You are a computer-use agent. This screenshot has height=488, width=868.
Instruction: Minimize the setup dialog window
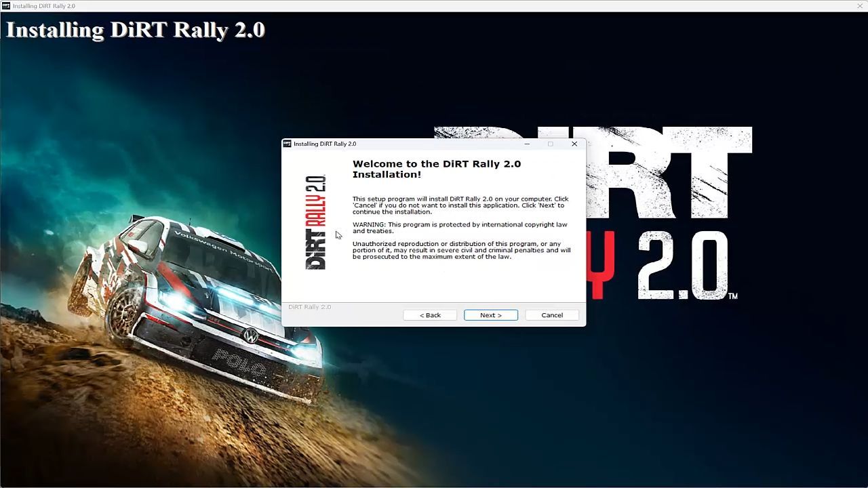click(527, 144)
